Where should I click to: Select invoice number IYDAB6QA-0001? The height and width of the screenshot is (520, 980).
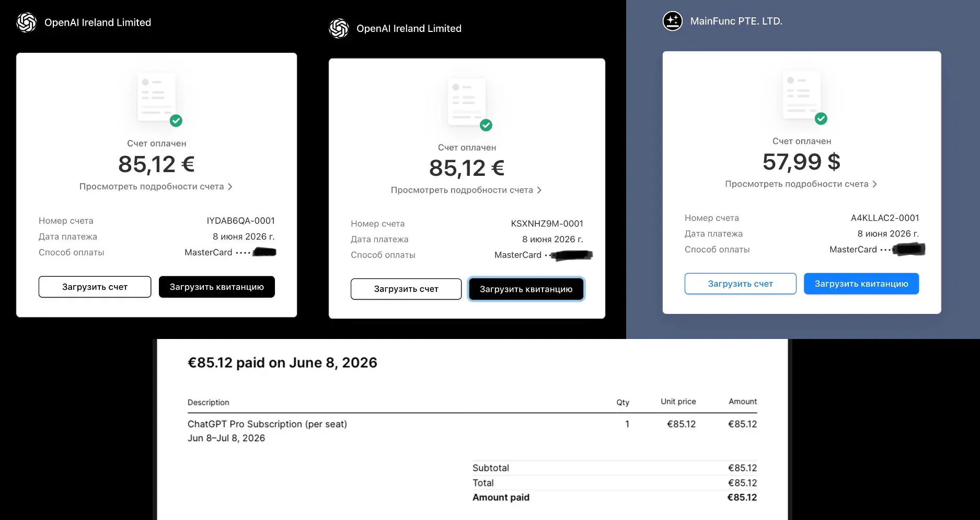pos(240,221)
